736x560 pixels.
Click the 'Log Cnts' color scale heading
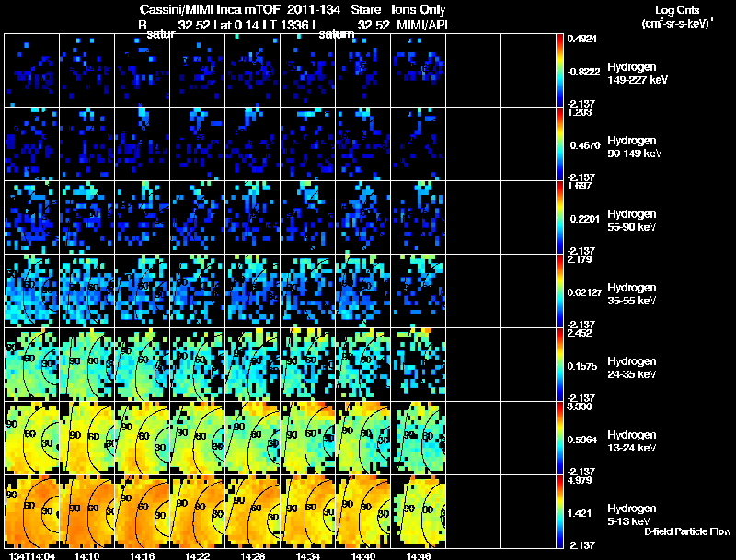tap(677, 10)
